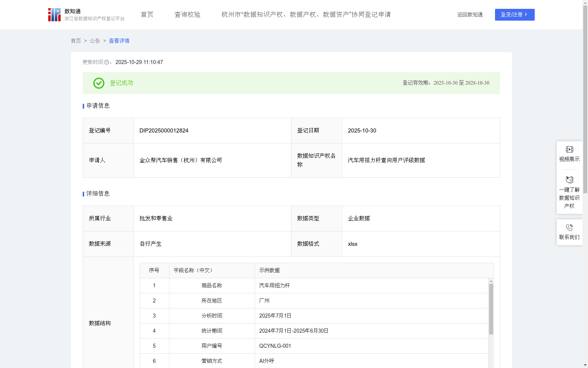
Task: Click the 登记日期 value 2025-10-30
Action: [x=362, y=131]
